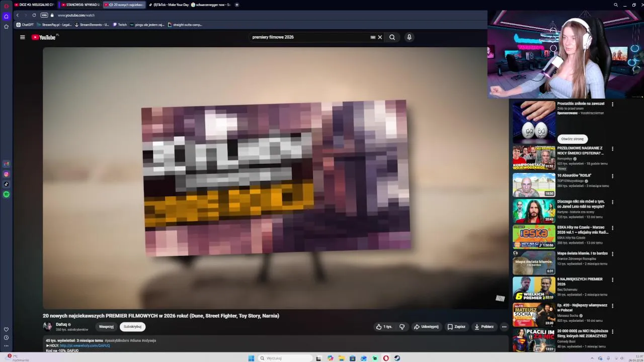Open the Spotify sidebar icon
The image size is (644, 362).
[6, 195]
